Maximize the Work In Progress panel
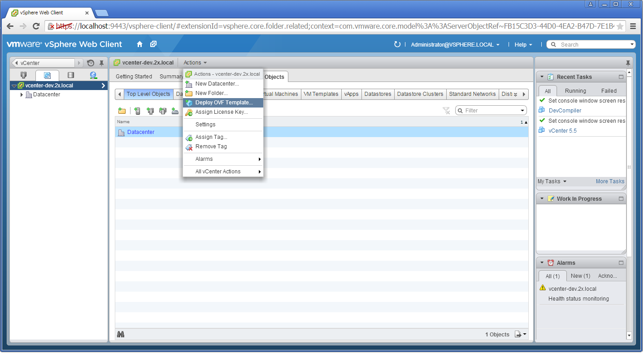644x353 pixels. pos(621,199)
